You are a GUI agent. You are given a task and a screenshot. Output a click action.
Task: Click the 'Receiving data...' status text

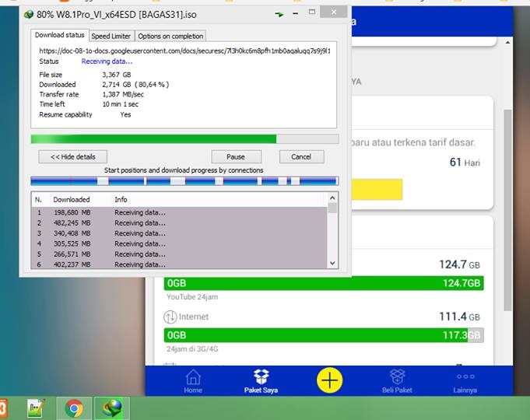point(107,61)
